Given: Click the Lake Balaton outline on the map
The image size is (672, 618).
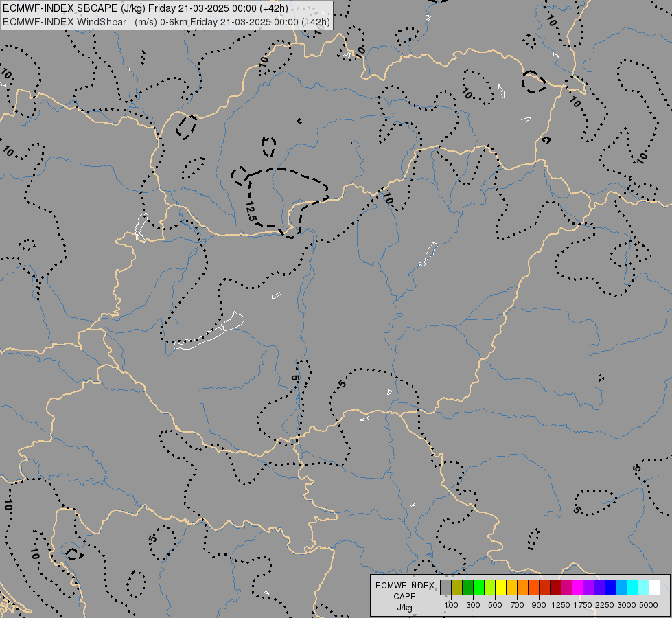Looking at the screenshot, I should point(209,332).
